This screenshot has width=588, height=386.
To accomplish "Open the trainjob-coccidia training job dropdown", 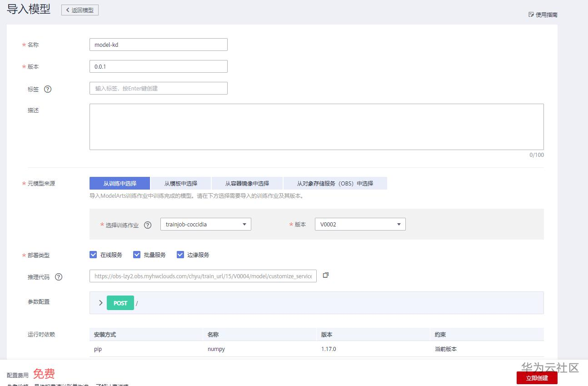I will (205, 224).
